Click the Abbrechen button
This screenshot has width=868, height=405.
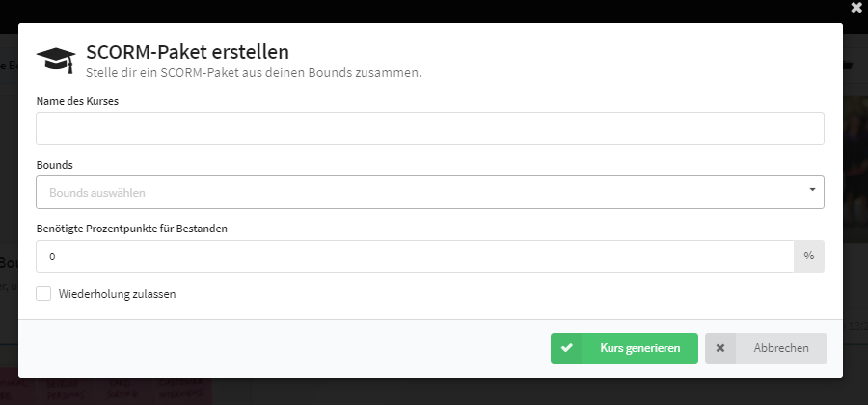[x=766, y=348]
